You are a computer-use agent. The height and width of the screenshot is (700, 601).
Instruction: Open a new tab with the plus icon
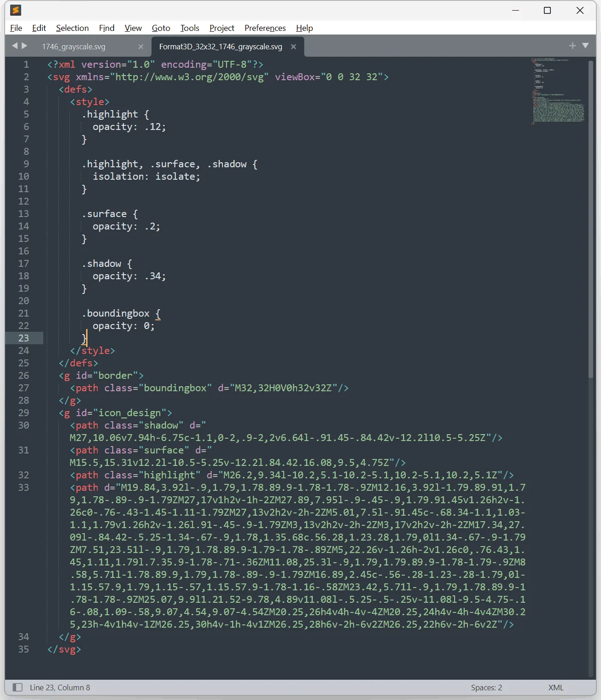tap(572, 46)
